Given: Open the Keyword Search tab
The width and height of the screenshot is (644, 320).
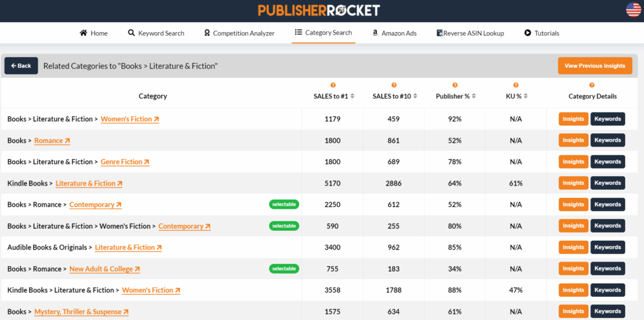Looking at the screenshot, I should coord(156,33).
